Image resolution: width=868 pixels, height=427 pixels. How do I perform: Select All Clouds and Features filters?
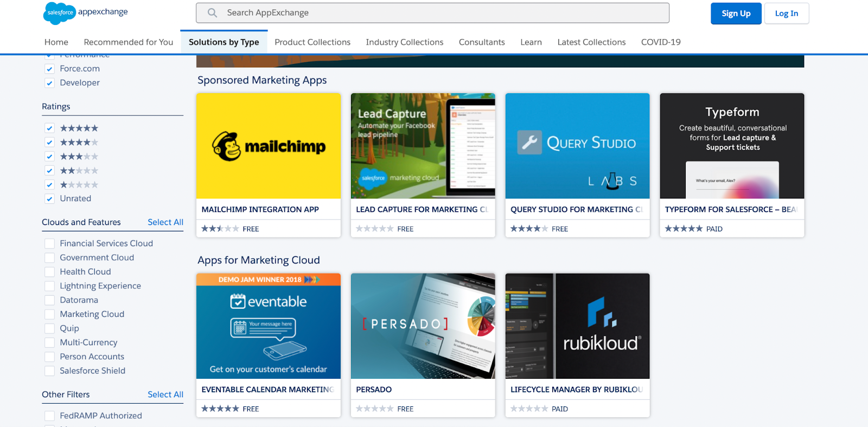(x=165, y=222)
